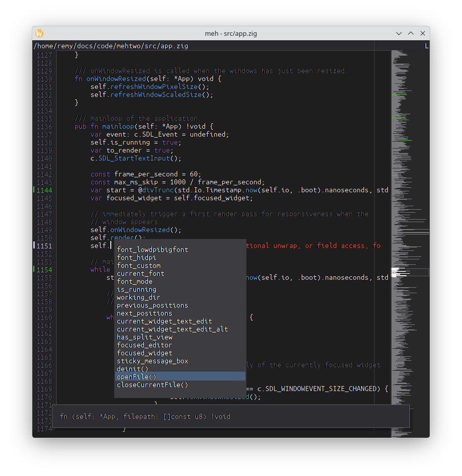
Task: Click the meh application icon in the titlebar
Action: (39, 33)
